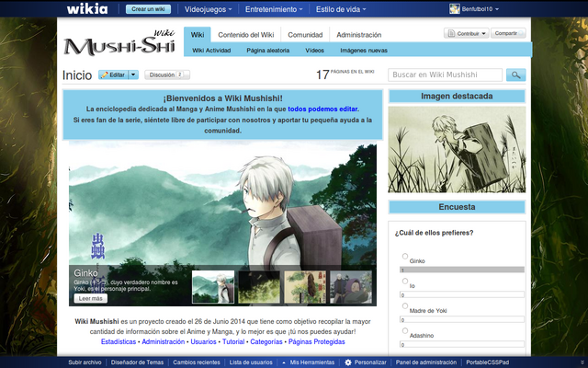
Task: Open Panel de administración
Action: click(426, 362)
